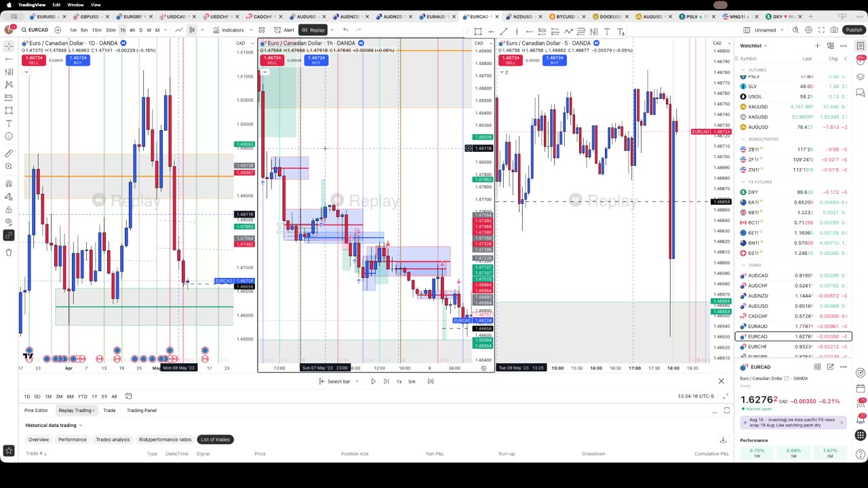
Task: Open EURCAD symbol search field
Action: tap(34, 30)
